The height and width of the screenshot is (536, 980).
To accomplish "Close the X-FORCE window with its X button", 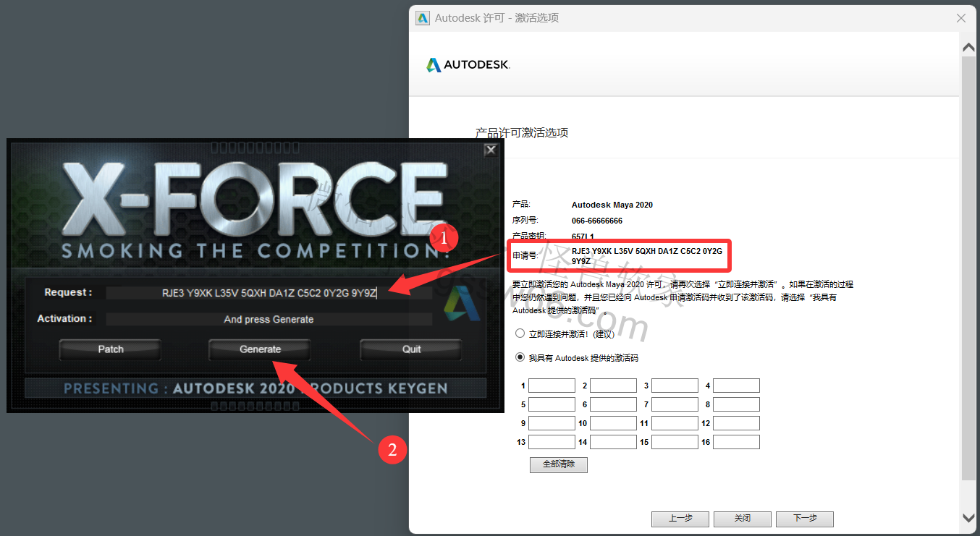I will (x=491, y=150).
